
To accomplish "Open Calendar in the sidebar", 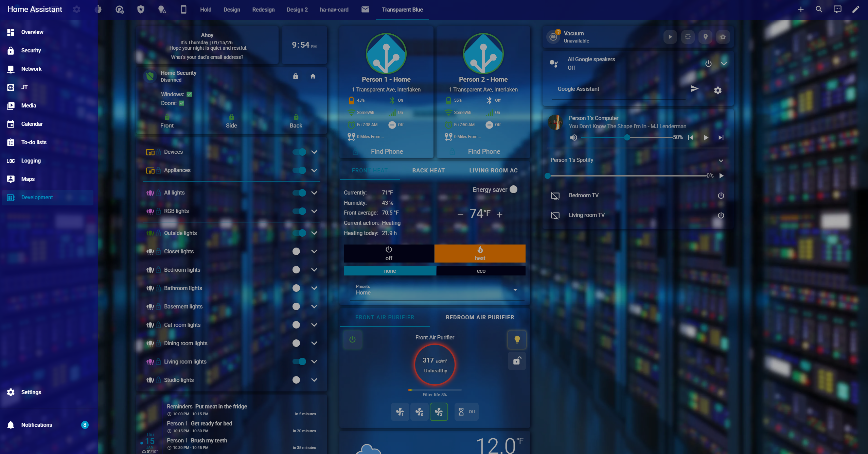I will click(32, 124).
